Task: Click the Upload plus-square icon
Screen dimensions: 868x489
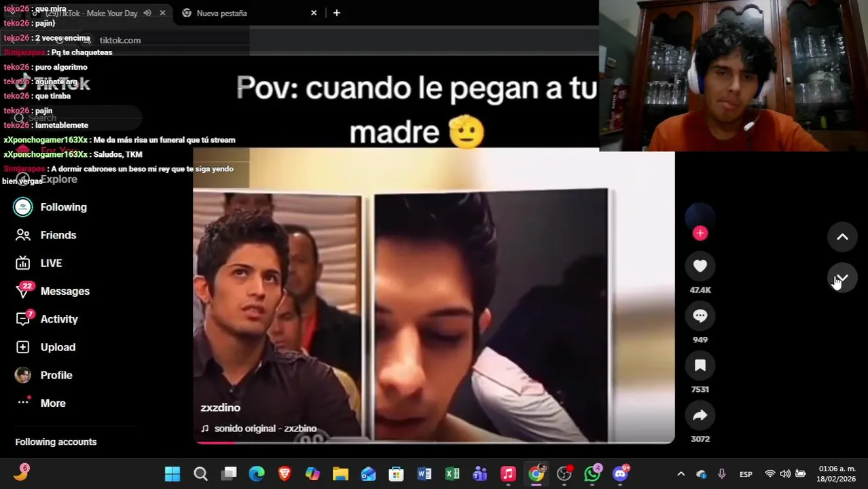Action: (23, 347)
